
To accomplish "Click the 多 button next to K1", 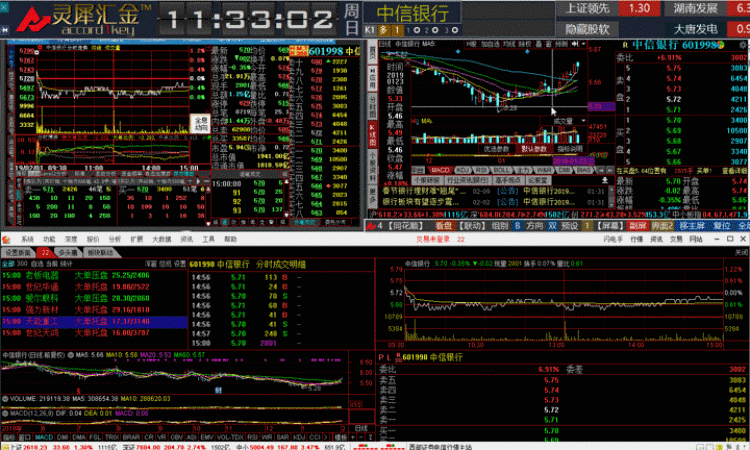I will tap(384, 30).
